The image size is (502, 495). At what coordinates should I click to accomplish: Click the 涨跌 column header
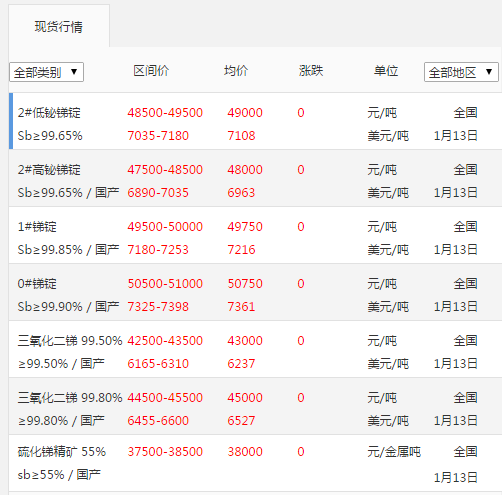coord(311,71)
